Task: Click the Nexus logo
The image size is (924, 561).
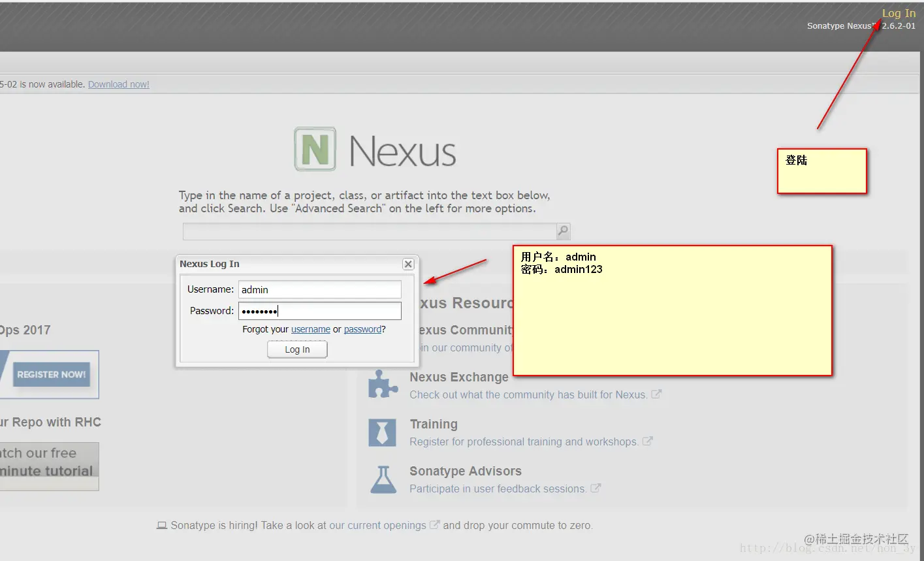Action: click(375, 150)
